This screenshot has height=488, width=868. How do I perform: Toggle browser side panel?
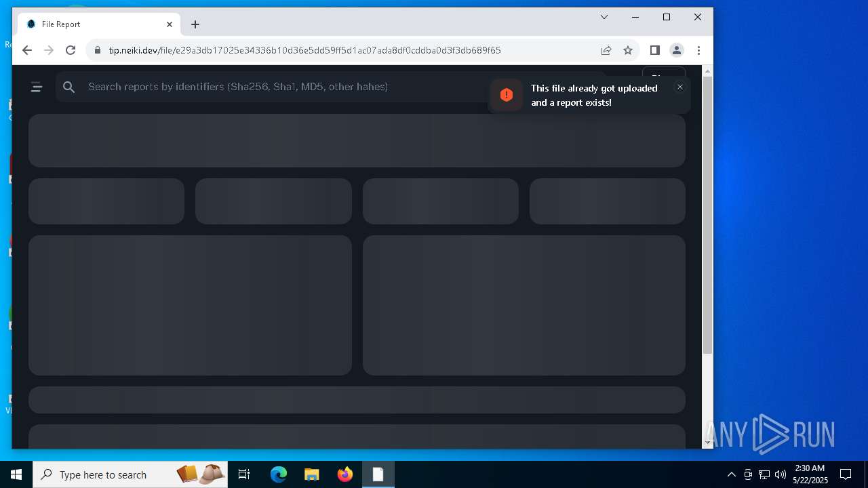coord(655,50)
